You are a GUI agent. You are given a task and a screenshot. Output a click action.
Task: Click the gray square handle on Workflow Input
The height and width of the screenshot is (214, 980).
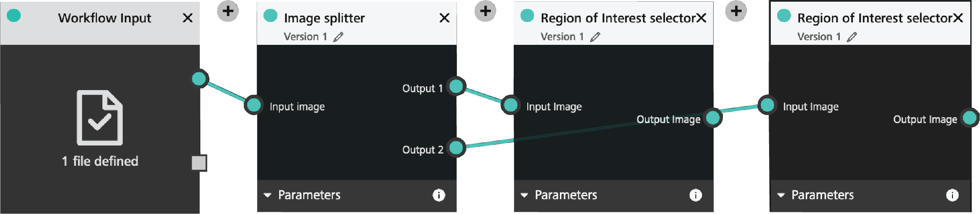tap(199, 163)
